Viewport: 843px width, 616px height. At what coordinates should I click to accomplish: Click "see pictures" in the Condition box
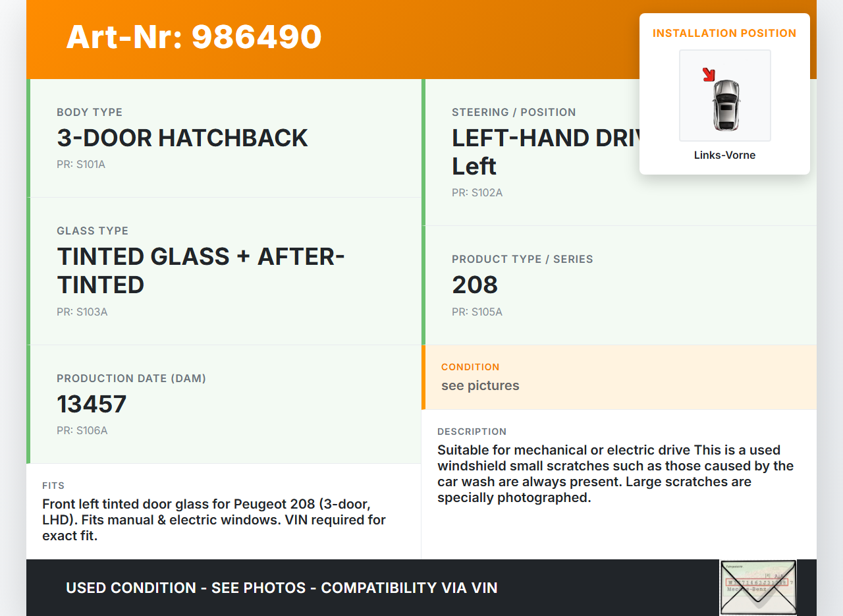click(480, 386)
